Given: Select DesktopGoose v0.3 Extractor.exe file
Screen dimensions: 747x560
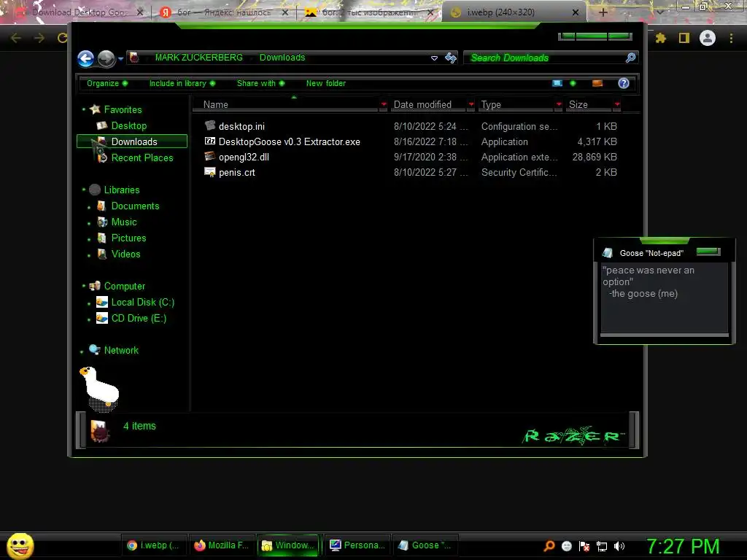Looking at the screenshot, I should (x=289, y=141).
